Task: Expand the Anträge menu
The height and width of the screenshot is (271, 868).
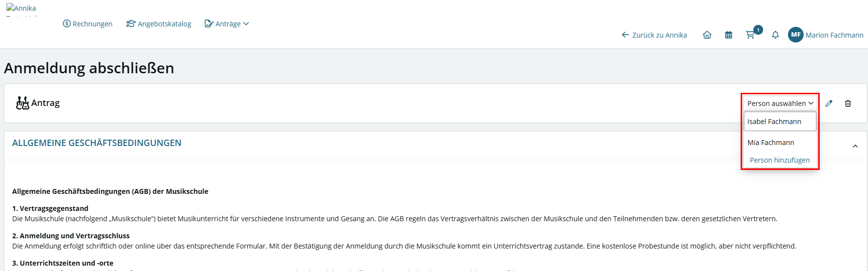Action: click(227, 23)
